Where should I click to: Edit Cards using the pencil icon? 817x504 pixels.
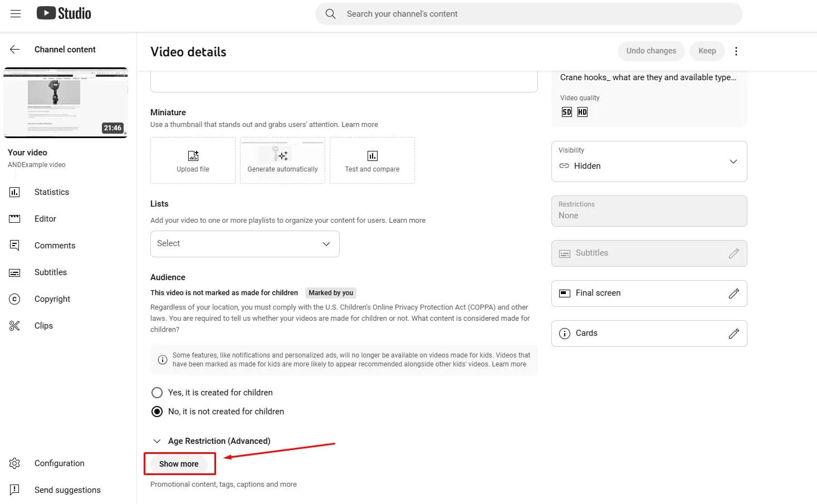point(733,334)
